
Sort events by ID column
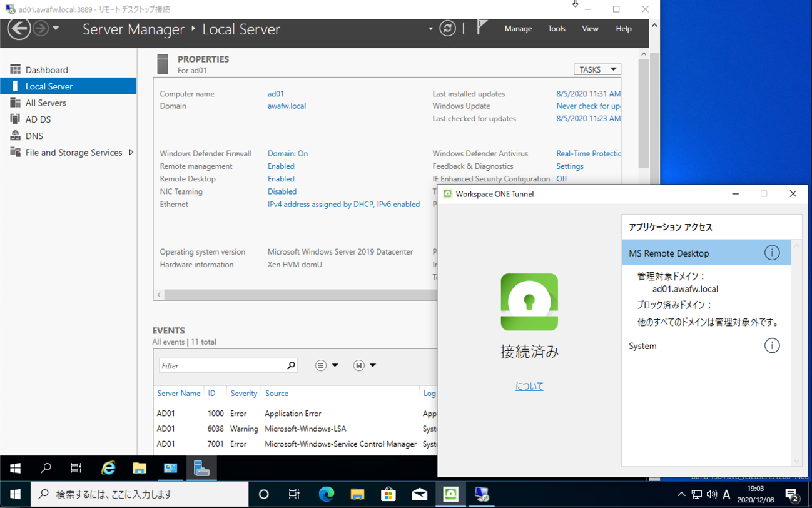[211, 394]
